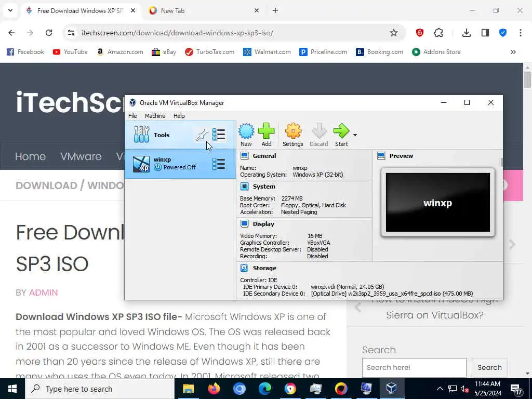Viewport: 532px width, 399px height.
Task: Close the New Tab browser tab
Action: click(x=257, y=10)
